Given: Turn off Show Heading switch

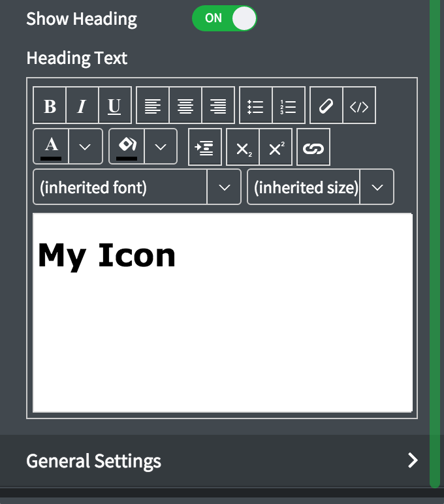Looking at the screenshot, I should click(x=225, y=19).
